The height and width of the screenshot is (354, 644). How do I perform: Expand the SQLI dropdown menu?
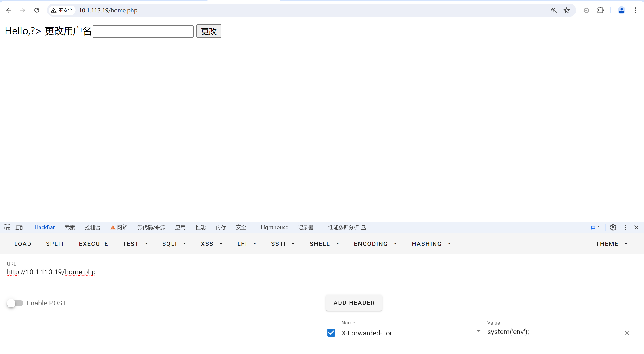pos(174,244)
